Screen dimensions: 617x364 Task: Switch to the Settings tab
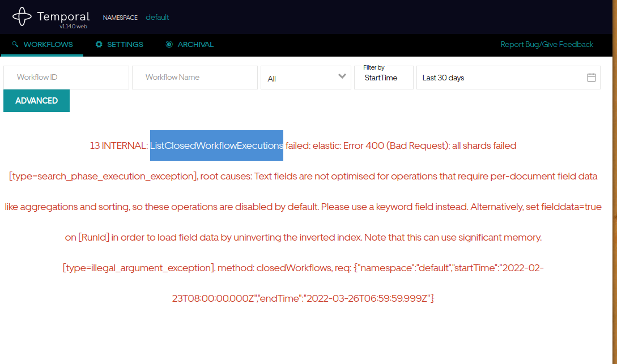coord(120,44)
